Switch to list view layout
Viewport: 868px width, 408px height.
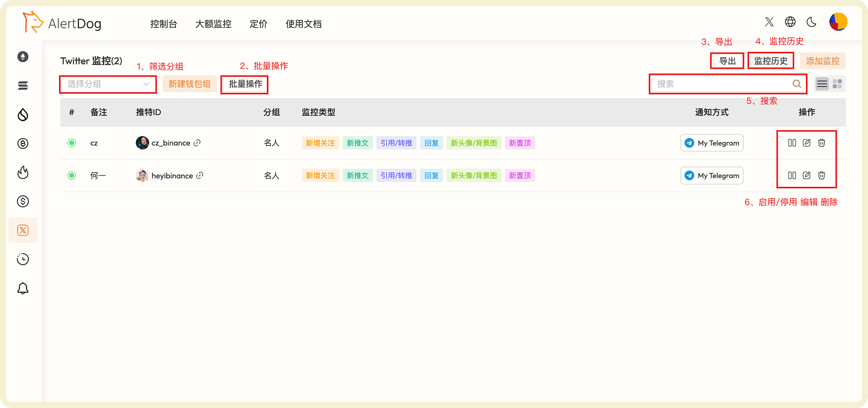(x=822, y=84)
